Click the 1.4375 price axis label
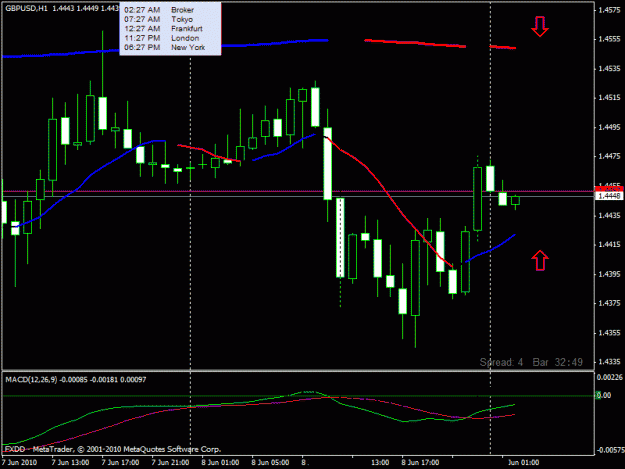This screenshot has height=469, width=625. (x=609, y=303)
